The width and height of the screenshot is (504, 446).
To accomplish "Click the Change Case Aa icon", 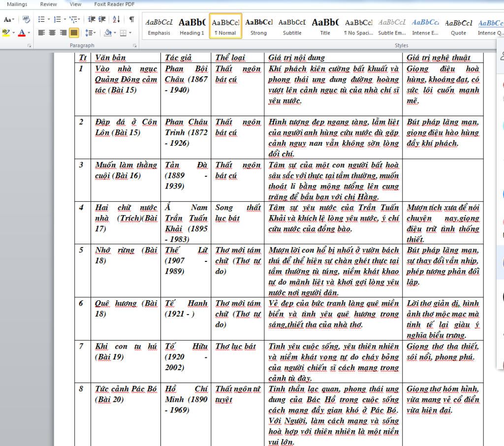I will coord(7,20).
